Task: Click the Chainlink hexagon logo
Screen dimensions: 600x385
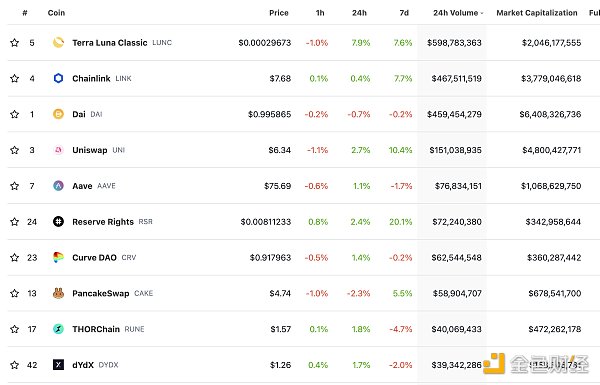Action: [x=58, y=78]
